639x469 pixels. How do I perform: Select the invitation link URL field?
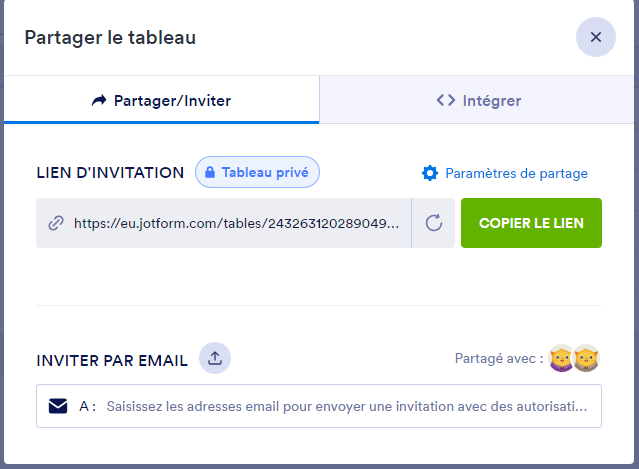(x=240, y=223)
